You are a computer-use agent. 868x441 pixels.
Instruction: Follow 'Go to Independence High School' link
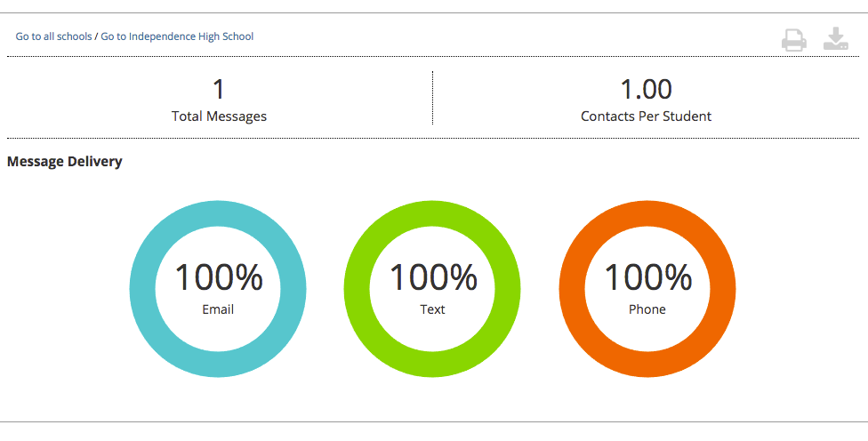click(x=177, y=36)
